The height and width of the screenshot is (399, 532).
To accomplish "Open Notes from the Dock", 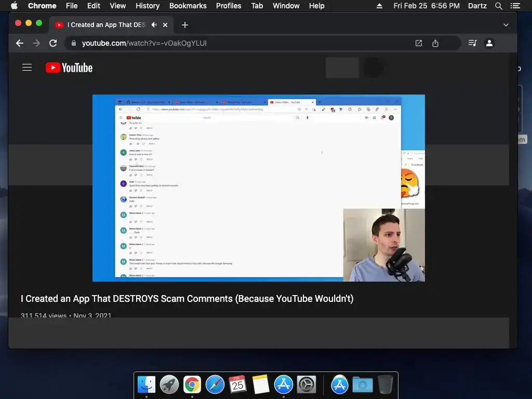I will [x=261, y=384].
